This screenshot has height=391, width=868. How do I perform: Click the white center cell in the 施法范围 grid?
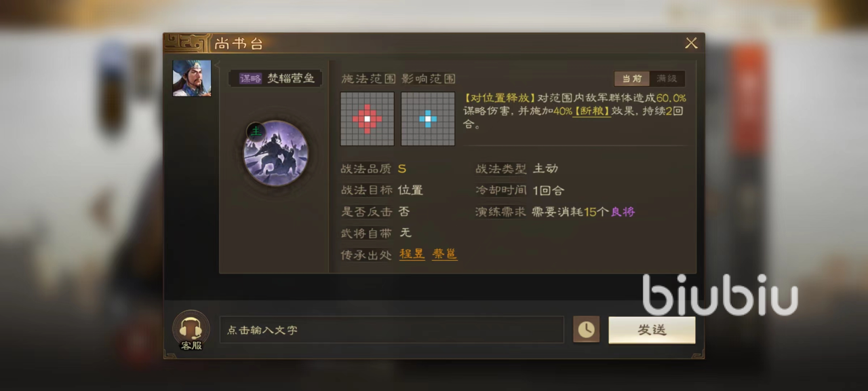point(367,119)
